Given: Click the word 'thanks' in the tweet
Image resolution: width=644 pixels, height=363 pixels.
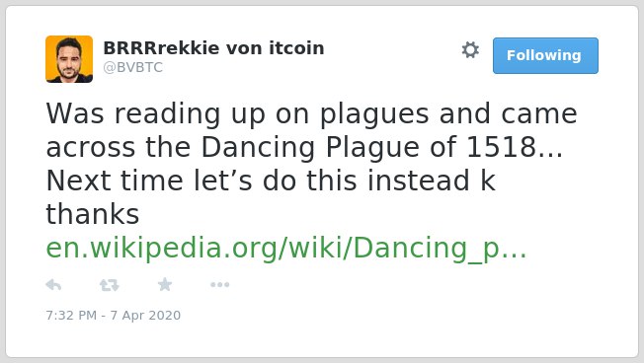Looking at the screenshot, I should [93, 214].
